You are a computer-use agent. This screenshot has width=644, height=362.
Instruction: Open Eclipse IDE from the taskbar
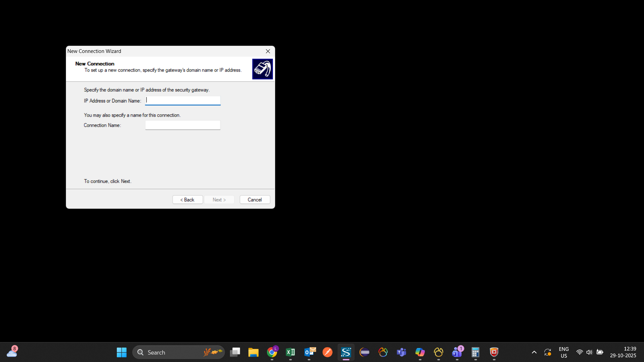tap(365, 352)
